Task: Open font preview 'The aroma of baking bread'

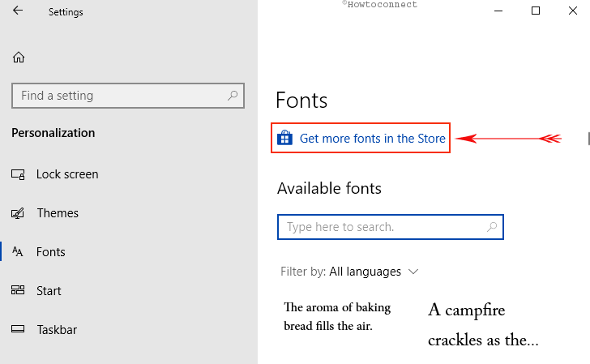Action: [337, 316]
